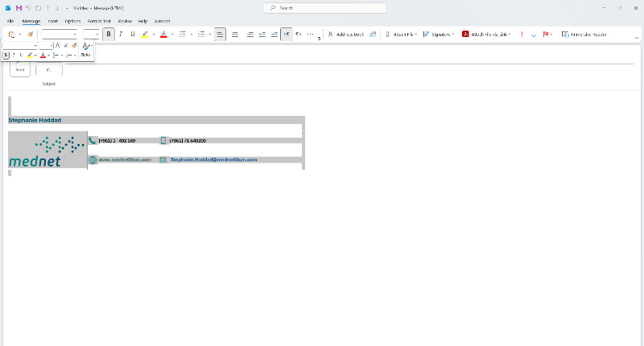Click the Save icon in the title bar
The image size is (644, 346).
click(19, 7)
